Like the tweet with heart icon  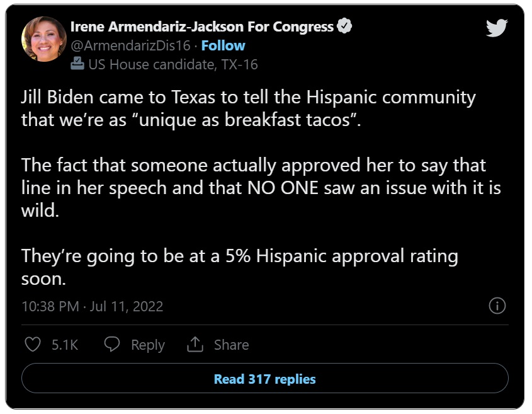click(33, 345)
